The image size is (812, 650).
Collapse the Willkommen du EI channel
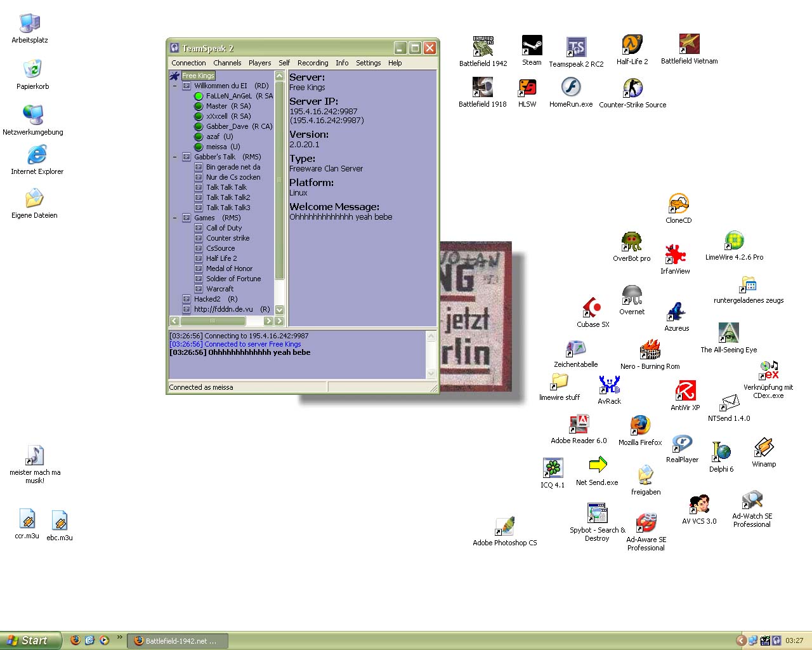click(174, 86)
